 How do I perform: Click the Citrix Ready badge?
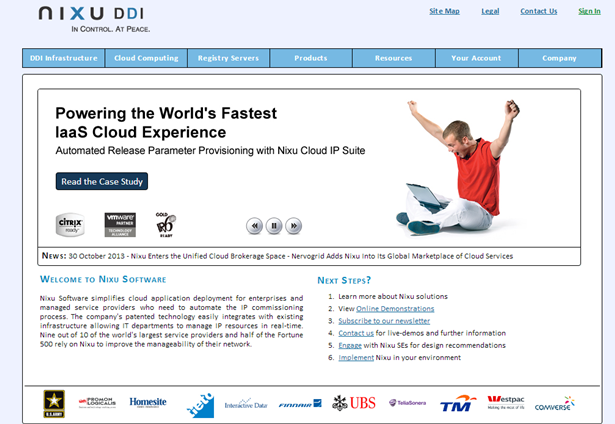(70, 225)
